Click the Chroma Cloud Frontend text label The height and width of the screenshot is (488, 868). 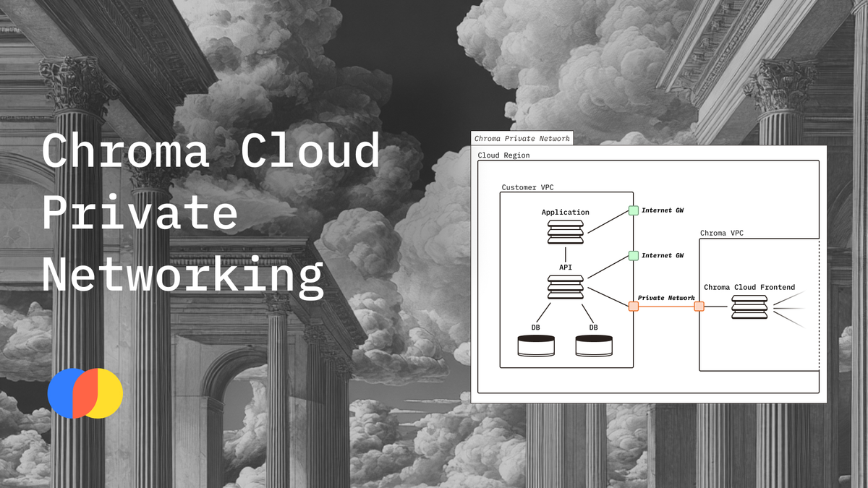click(749, 287)
